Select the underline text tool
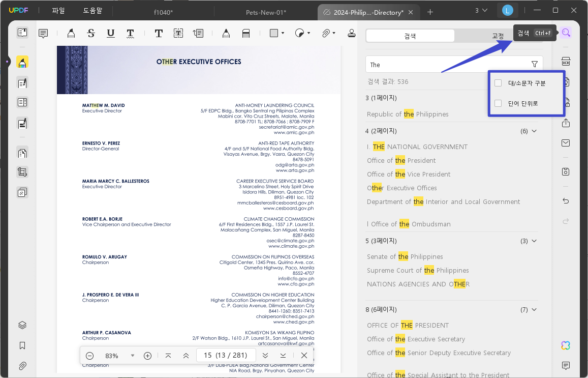This screenshot has width=588, height=378. point(111,34)
